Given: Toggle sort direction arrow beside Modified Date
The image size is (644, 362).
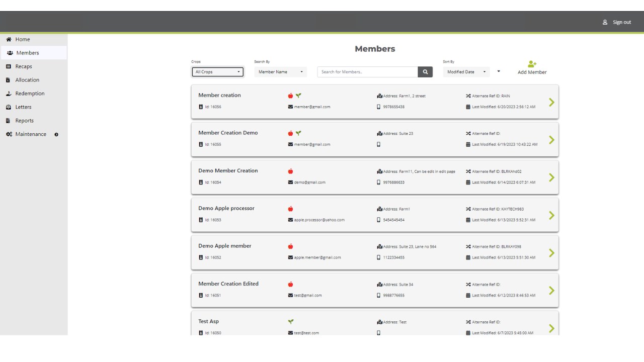Looking at the screenshot, I should pyautogui.click(x=499, y=71).
